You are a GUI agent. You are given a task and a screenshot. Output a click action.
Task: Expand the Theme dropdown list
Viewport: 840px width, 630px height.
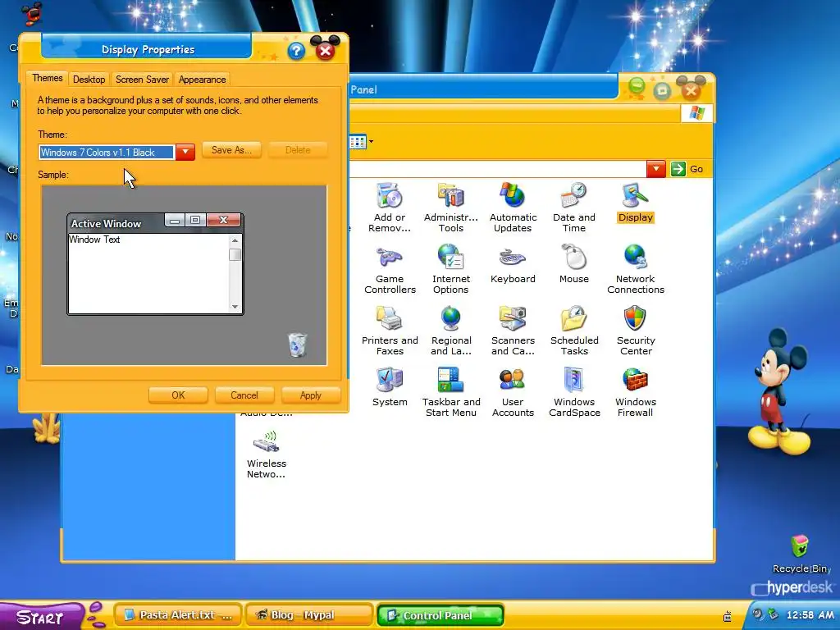(185, 152)
